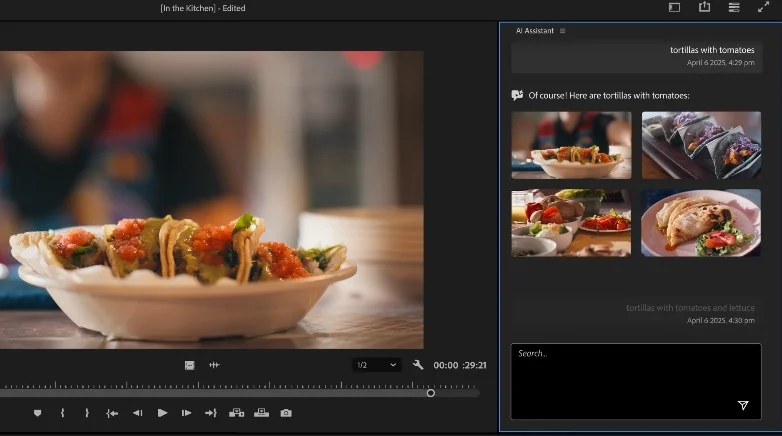Jump to the In point

tap(112, 413)
